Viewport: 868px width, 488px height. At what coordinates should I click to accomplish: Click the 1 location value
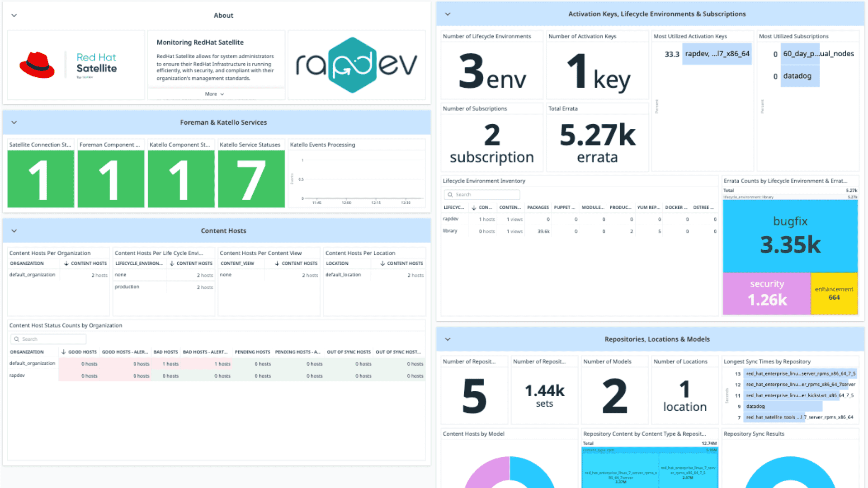[x=684, y=396]
